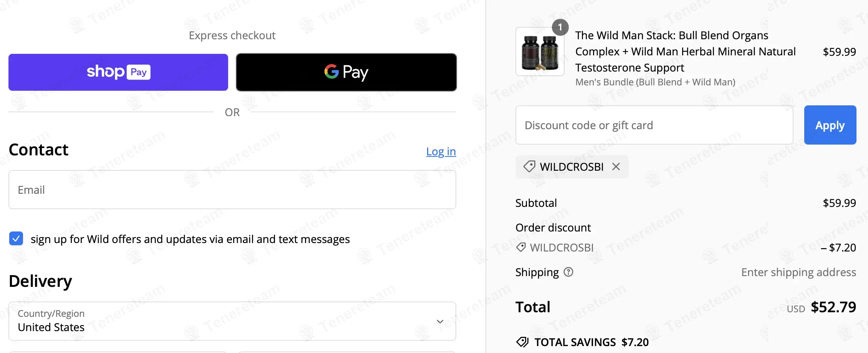Click the Country/Region chevron arrow
This screenshot has height=353, width=868.
440,321
